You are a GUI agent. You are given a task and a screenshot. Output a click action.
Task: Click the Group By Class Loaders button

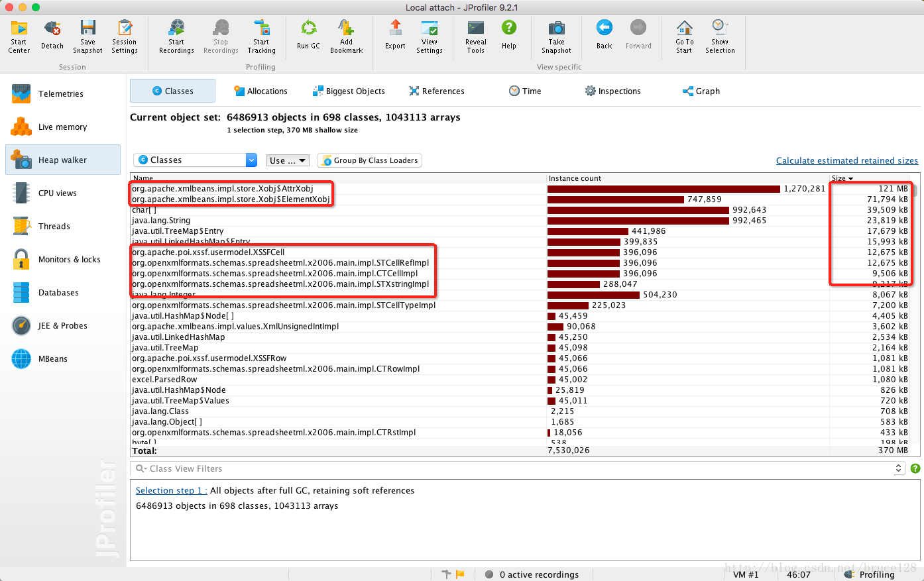pos(370,160)
